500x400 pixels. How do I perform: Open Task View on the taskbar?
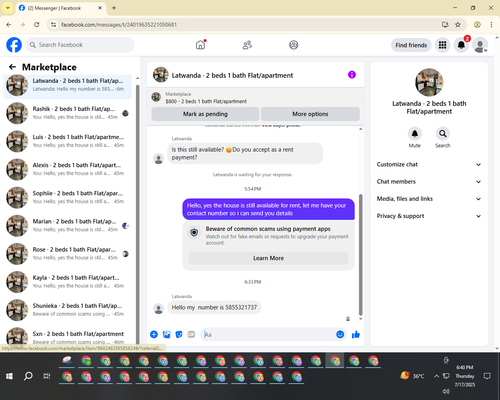(47, 376)
